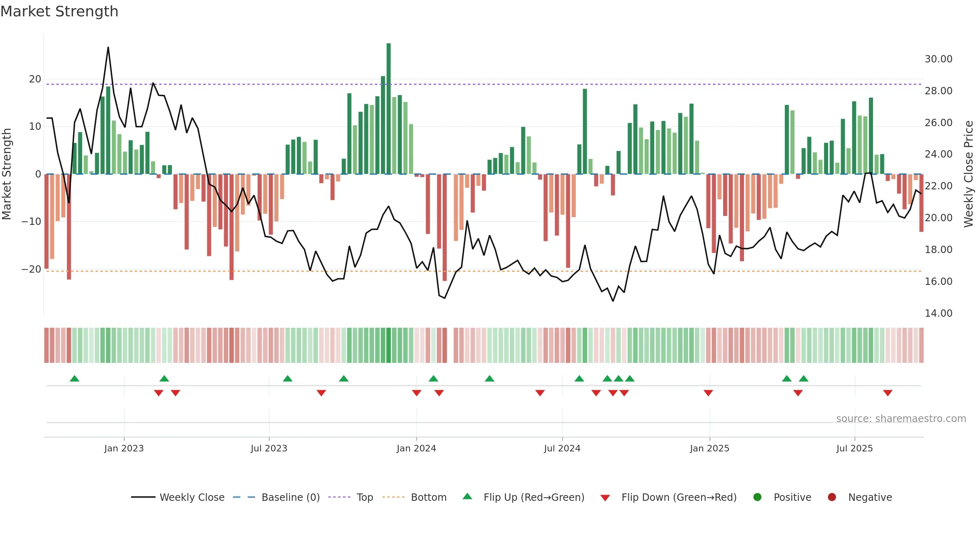Click the last red heatmap cell at right

click(x=921, y=345)
